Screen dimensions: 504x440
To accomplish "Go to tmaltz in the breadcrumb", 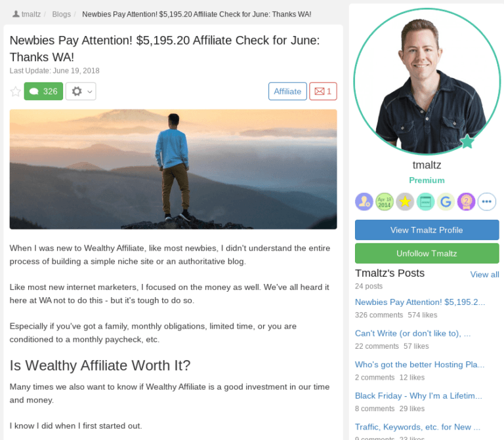I will point(31,14).
